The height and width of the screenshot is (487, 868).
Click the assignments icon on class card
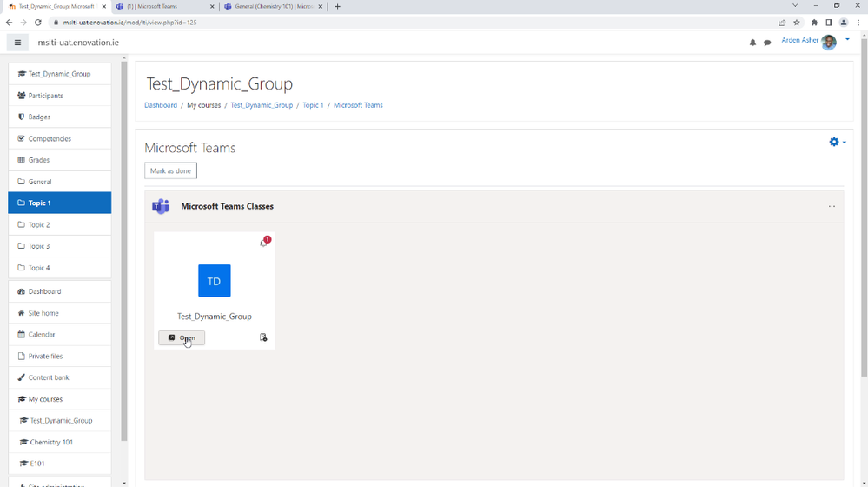click(263, 337)
